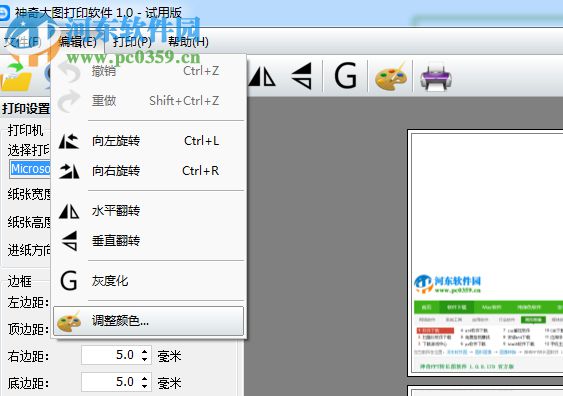The height and width of the screenshot is (396, 563).
Task: Click the toolbar horizontal flip icon
Action: (x=262, y=76)
